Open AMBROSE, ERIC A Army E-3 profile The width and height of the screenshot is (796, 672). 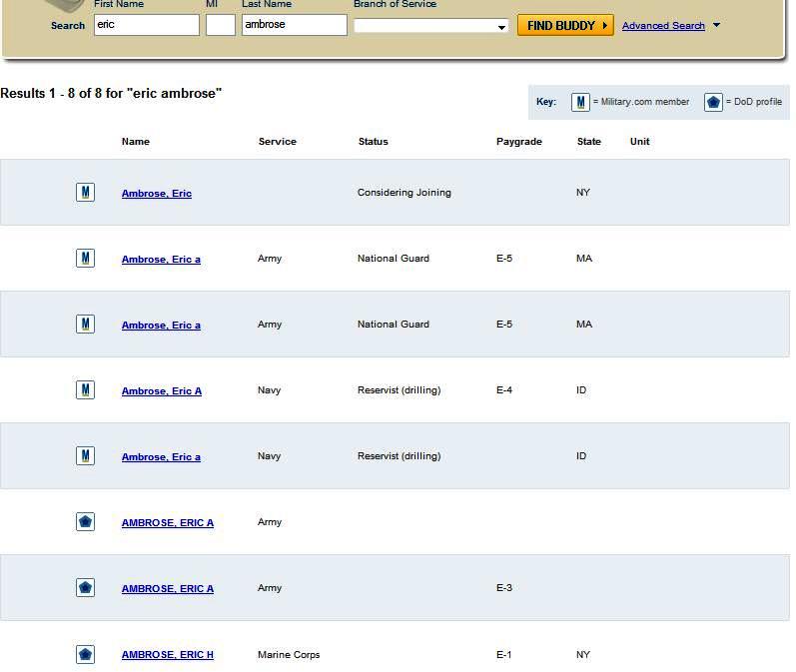click(x=168, y=589)
